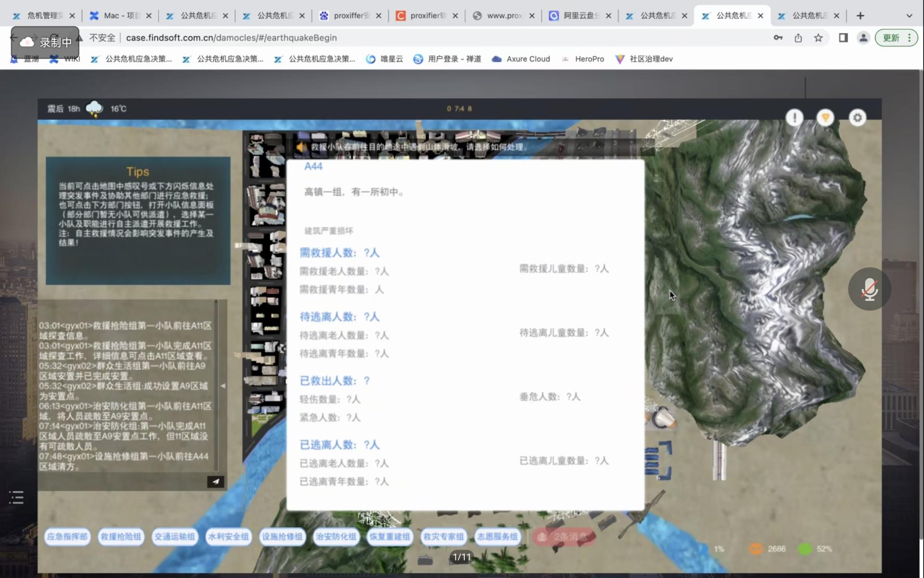Viewport: 924px width, 578px height.
Task: Open the list menu icon at left
Action: click(16, 497)
